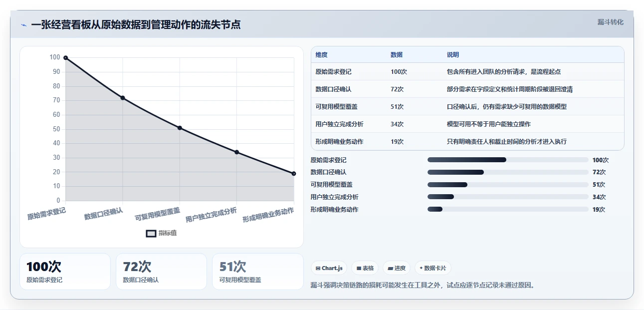The height and width of the screenshot is (310, 644).
Task: Toggle the 指标值 legend swatch under the chart
Action: click(151, 233)
